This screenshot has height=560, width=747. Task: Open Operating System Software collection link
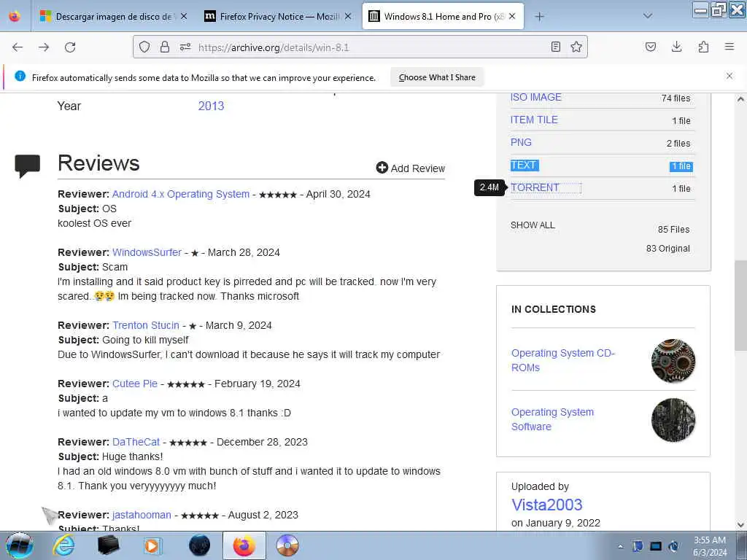553,419
